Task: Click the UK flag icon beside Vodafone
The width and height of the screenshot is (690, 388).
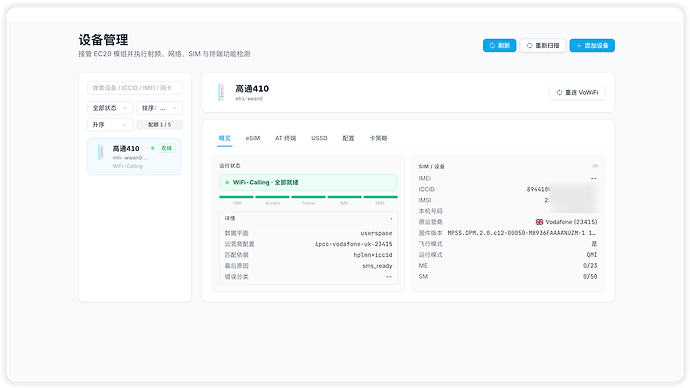Action: (x=539, y=222)
